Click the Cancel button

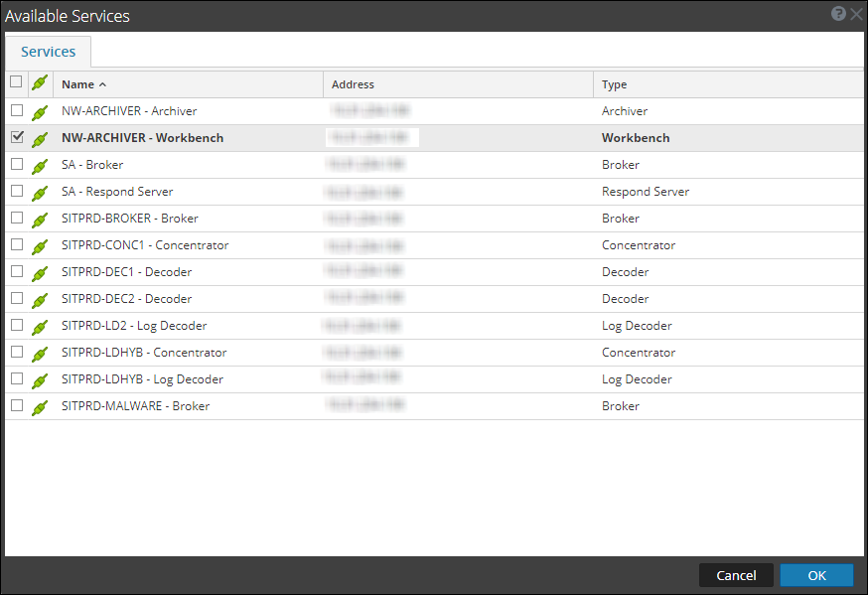[736, 575]
